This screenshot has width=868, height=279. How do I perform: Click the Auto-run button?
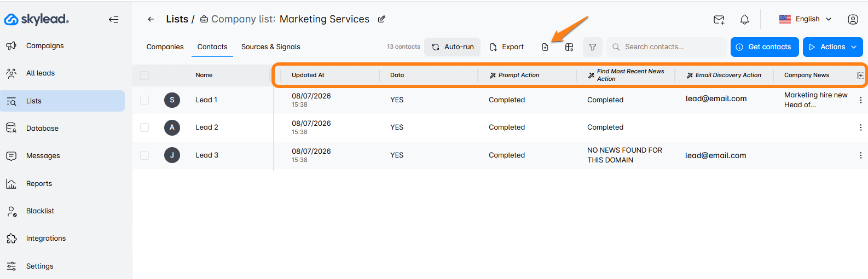point(453,47)
